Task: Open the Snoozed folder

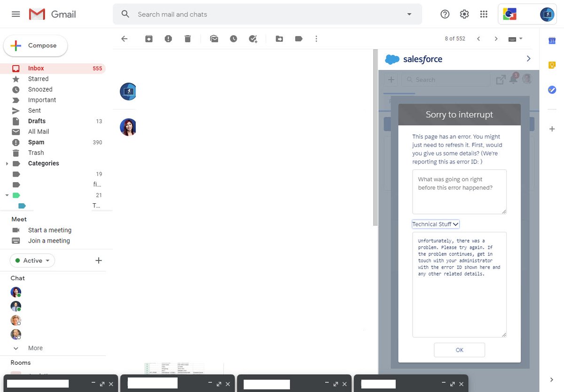Action: click(53, 89)
